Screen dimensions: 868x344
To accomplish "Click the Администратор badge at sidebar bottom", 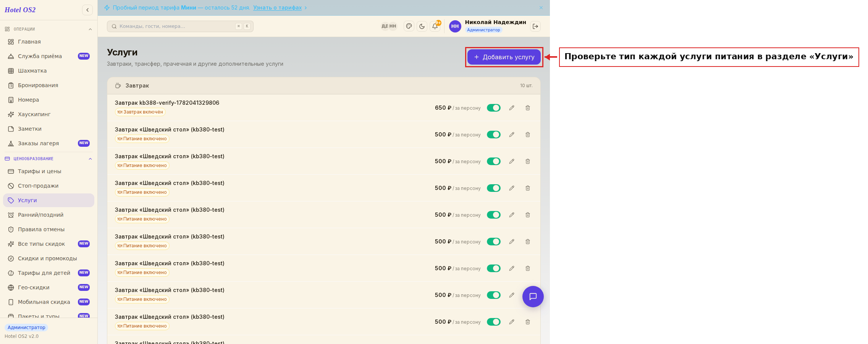I will 26,328.
